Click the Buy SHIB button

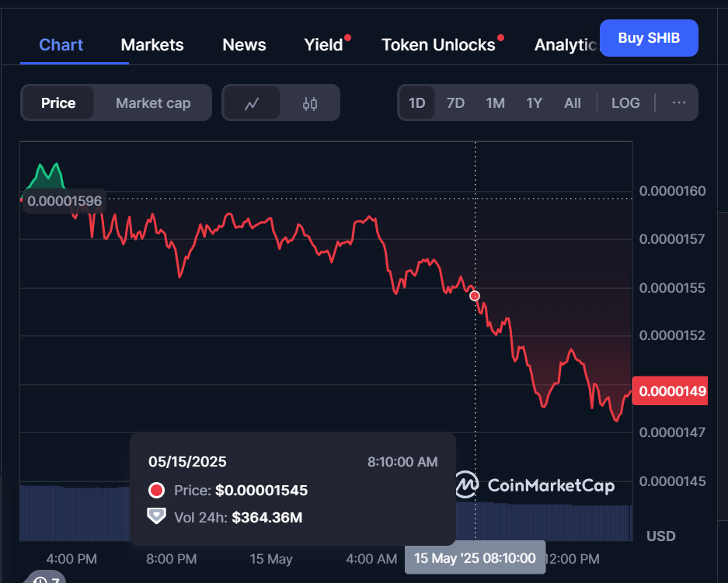coord(649,38)
